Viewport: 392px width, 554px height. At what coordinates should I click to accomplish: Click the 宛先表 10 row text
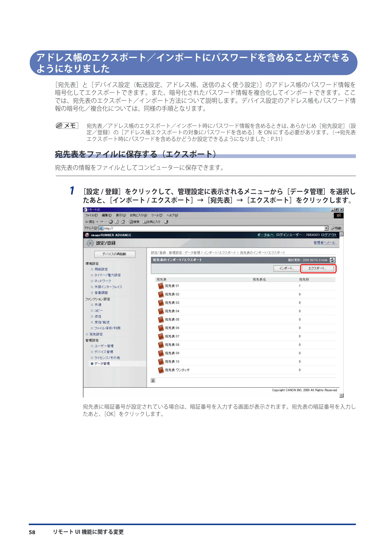(172, 362)
